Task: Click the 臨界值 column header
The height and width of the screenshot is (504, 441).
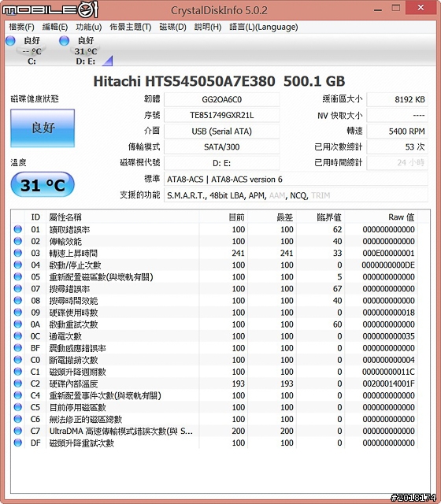Action: [321, 217]
